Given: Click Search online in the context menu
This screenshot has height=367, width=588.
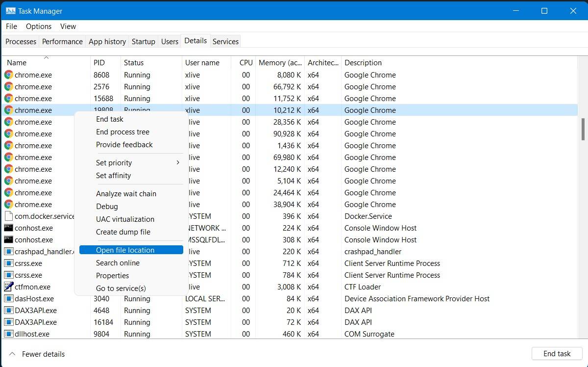Looking at the screenshot, I should [x=118, y=263].
